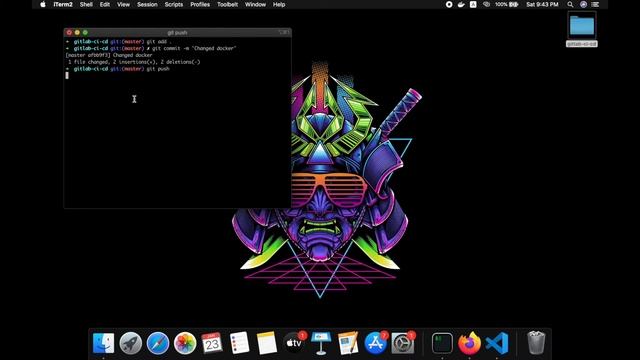Click the Docker whale menu bar icon
The height and width of the screenshot is (360, 640).
[x=461, y=4]
